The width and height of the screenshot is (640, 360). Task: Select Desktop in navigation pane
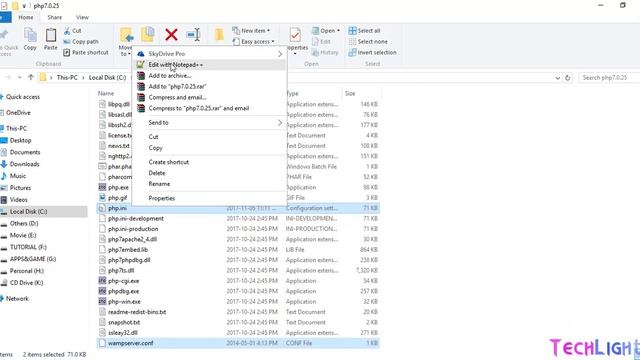click(20, 140)
